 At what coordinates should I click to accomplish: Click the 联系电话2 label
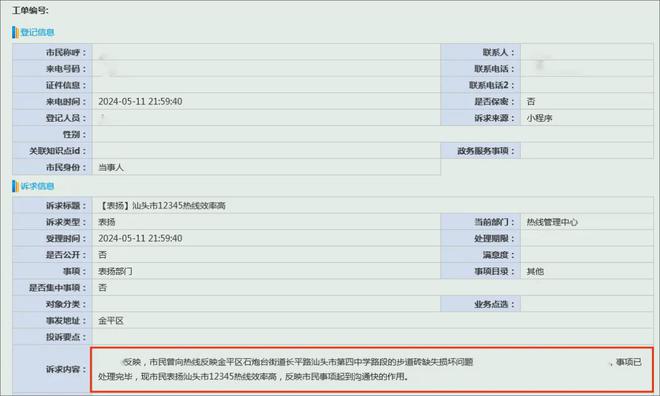point(492,85)
